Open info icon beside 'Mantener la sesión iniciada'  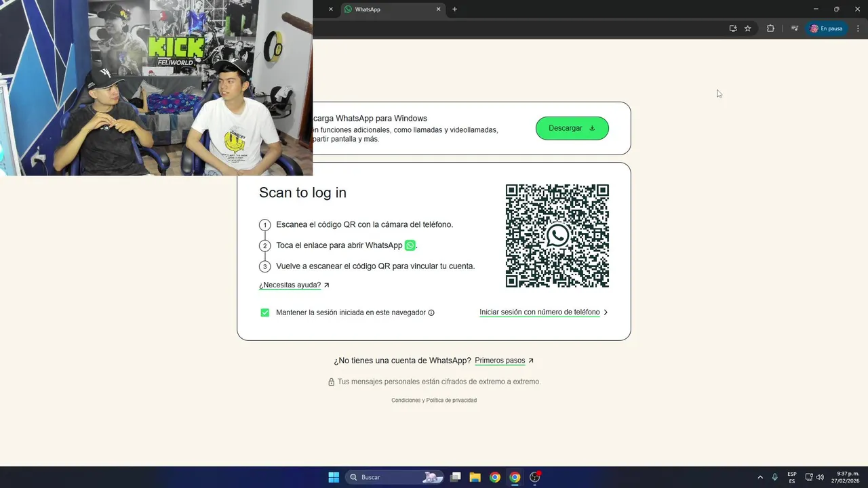click(x=431, y=312)
